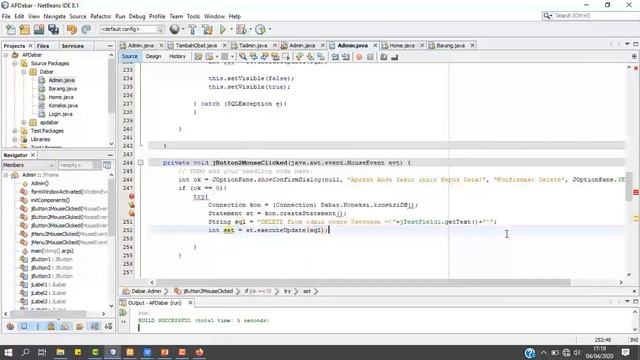Collapse code fold at jButton2MouseClicked method
This screenshot has height=360, width=640.
pyautogui.click(x=140, y=162)
